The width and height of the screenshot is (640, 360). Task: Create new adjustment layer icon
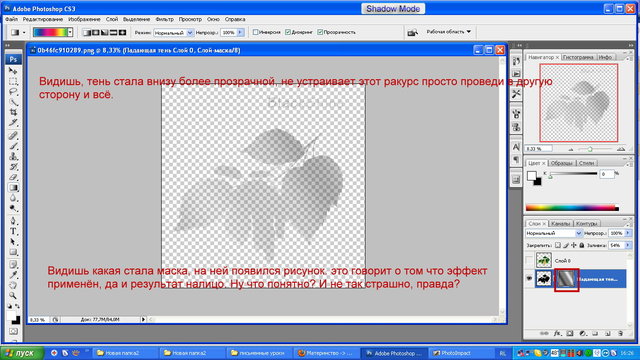point(582,333)
